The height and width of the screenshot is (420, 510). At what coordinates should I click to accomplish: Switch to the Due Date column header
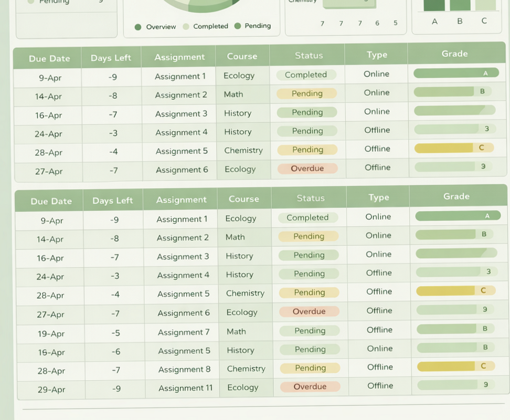tap(49, 58)
